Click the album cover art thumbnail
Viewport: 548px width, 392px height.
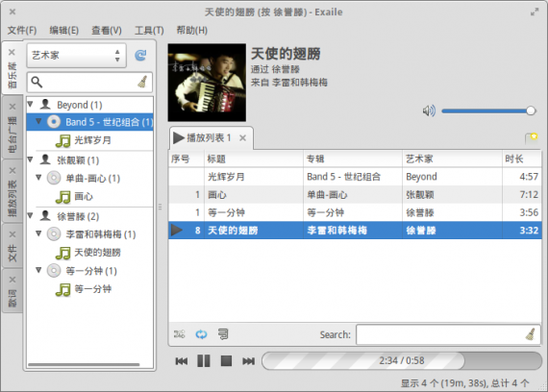point(207,83)
